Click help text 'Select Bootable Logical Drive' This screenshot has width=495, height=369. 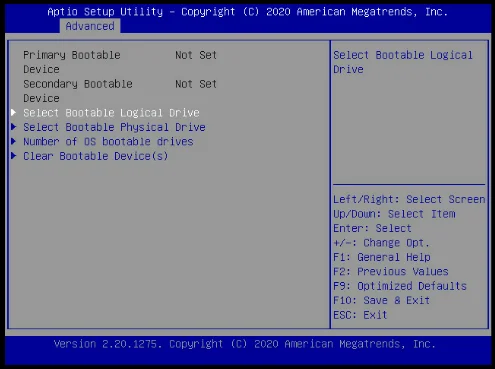tap(403, 62)
